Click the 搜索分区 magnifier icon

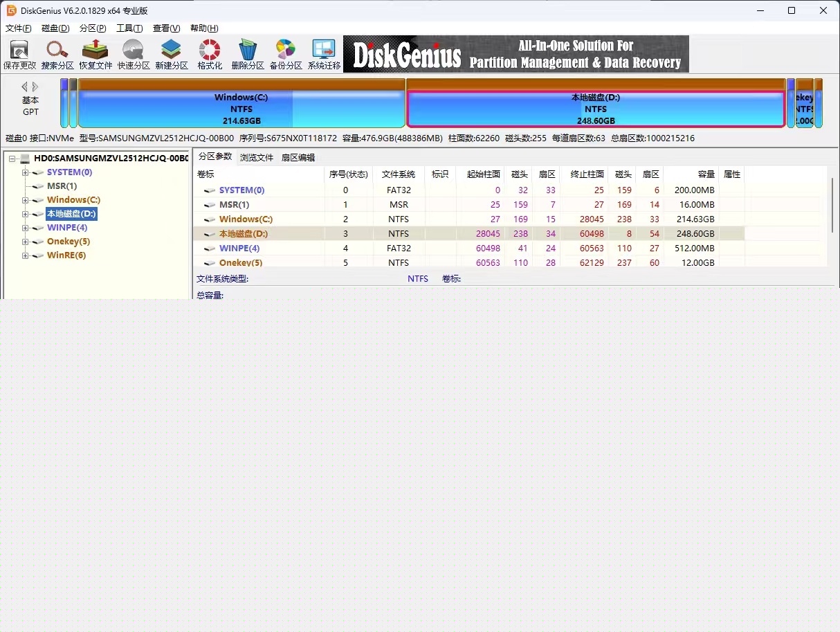pos(57,55)
